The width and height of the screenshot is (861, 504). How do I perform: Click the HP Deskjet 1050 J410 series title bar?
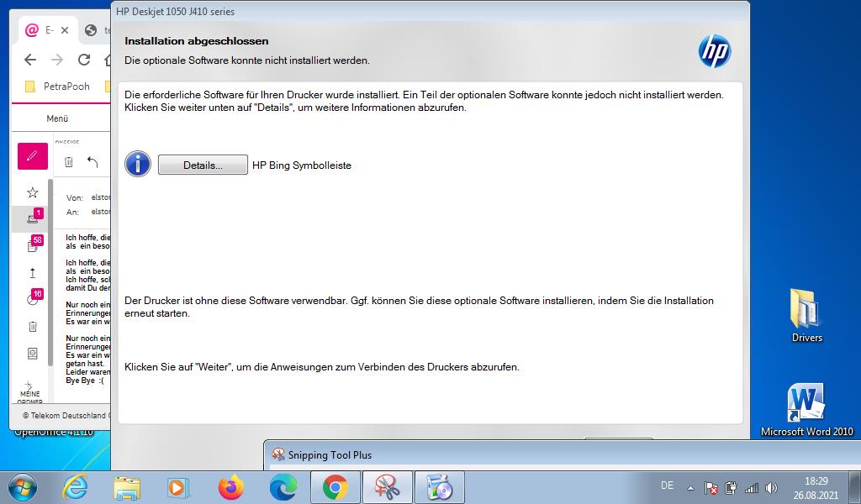click(430, 12)
